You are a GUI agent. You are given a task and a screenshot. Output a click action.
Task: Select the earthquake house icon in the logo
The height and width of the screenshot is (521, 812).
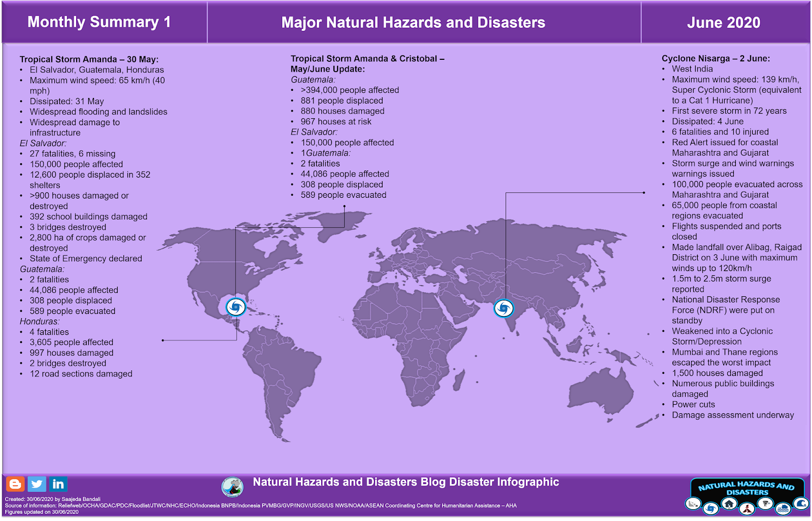(729, 505)
